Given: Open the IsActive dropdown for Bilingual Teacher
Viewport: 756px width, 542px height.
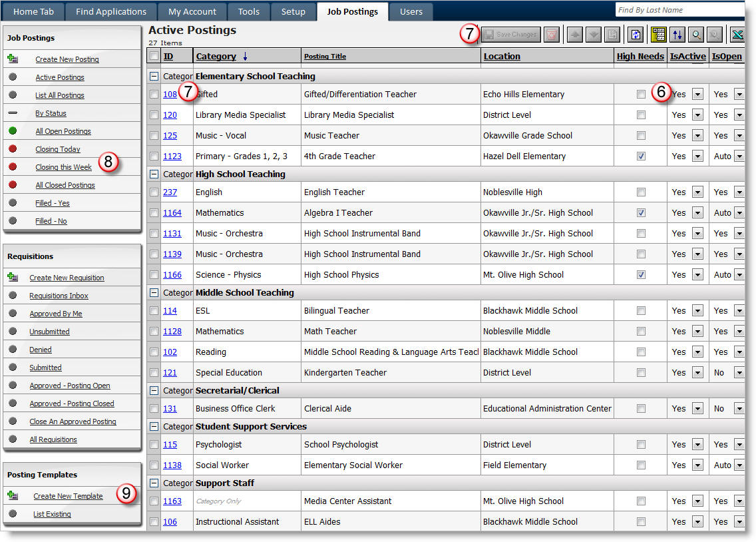Looking at the screenshot, I should (697, 310).
